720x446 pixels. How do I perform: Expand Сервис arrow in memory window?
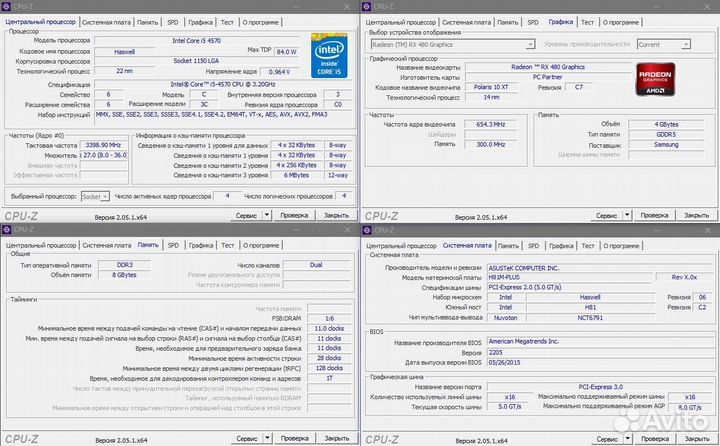[x=267, y=438]
